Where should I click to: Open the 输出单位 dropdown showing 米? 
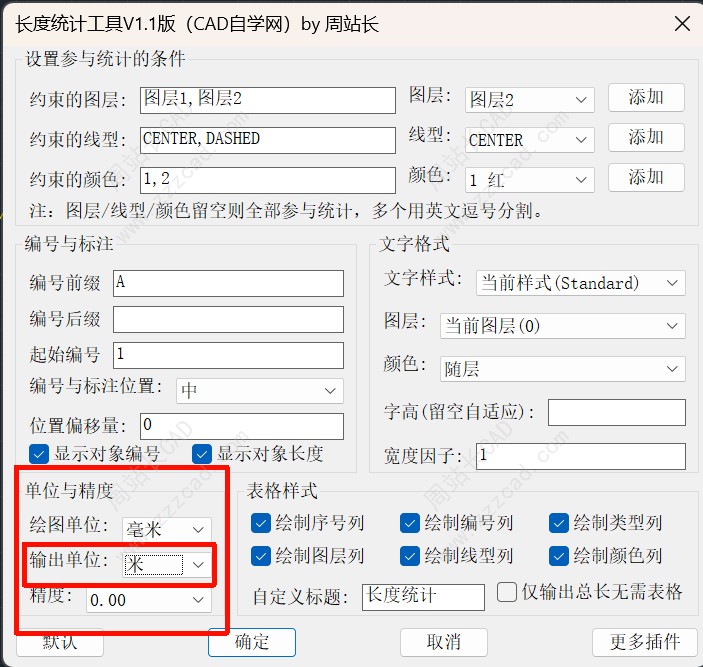[x=166, y=565]
